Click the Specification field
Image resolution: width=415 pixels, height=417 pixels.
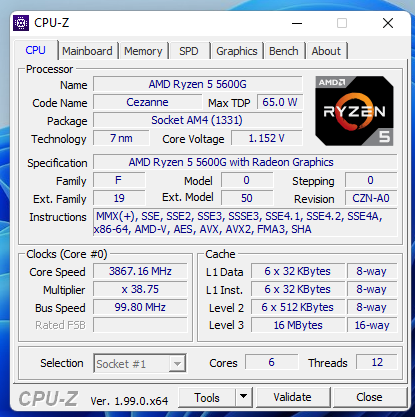[x=245, y=162]
